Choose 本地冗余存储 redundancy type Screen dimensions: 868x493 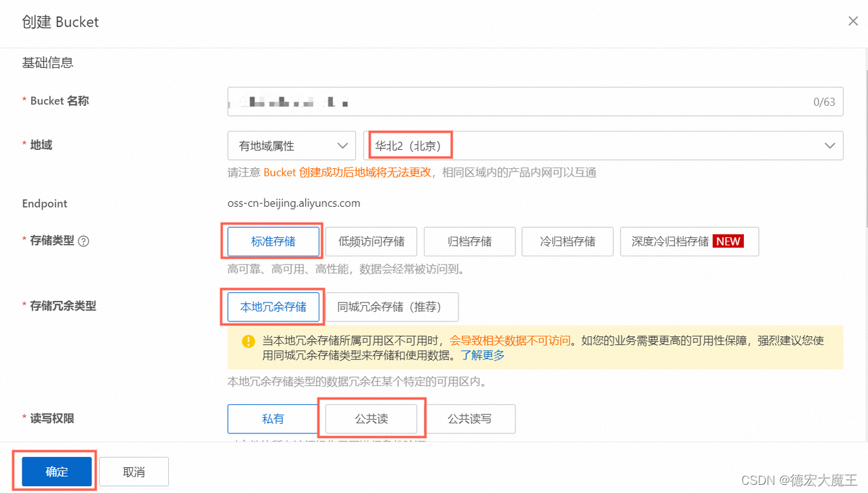pos(273,307)
